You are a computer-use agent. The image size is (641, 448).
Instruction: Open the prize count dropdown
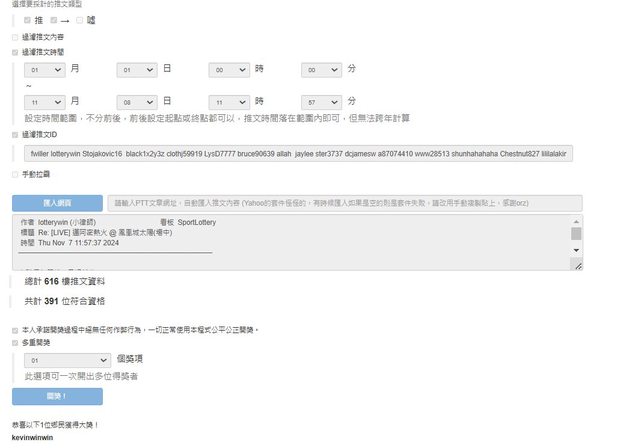(x=67, y=359)
